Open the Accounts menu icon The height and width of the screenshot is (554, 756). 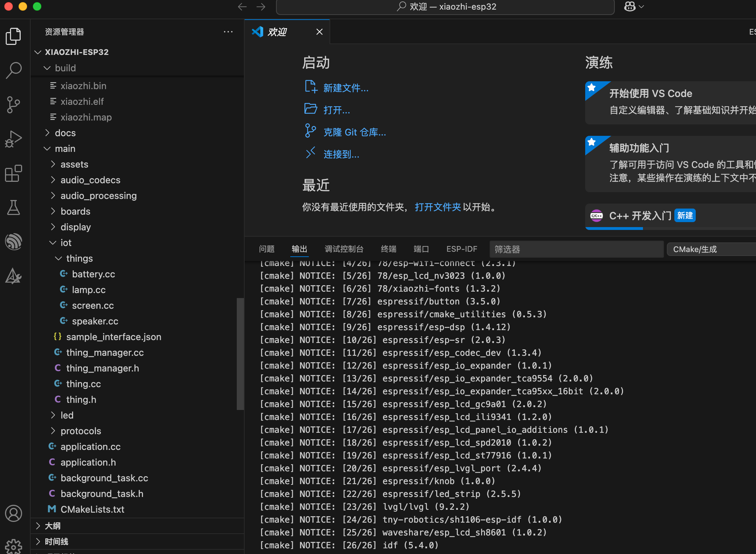[14, 513]
